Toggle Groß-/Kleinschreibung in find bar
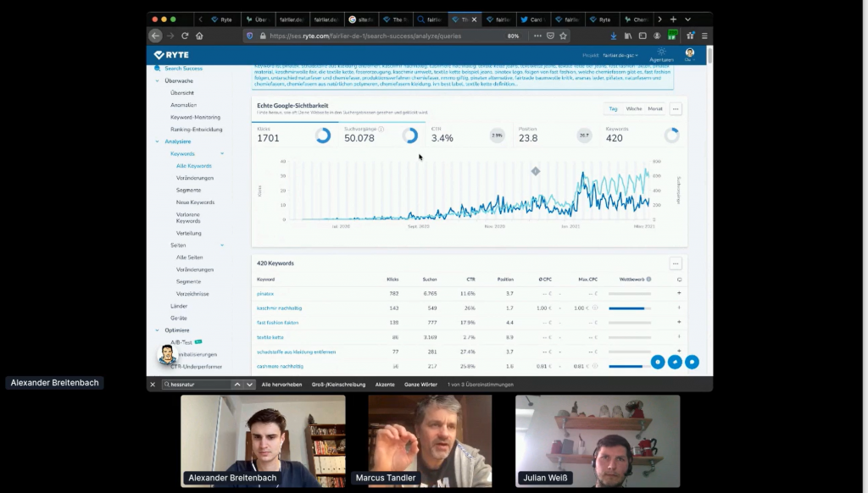 pyautogui.click(x=338, y=385)
